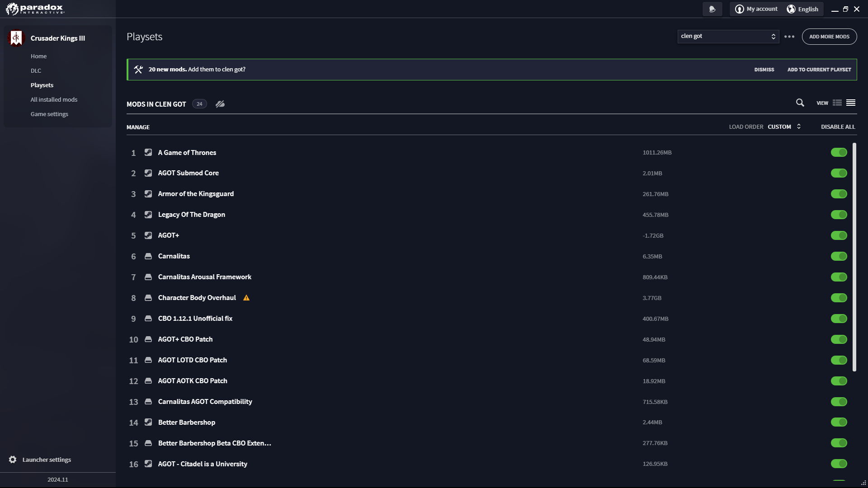
Task: Click the tools icon in new mods banner
Action: coord(138,70)
